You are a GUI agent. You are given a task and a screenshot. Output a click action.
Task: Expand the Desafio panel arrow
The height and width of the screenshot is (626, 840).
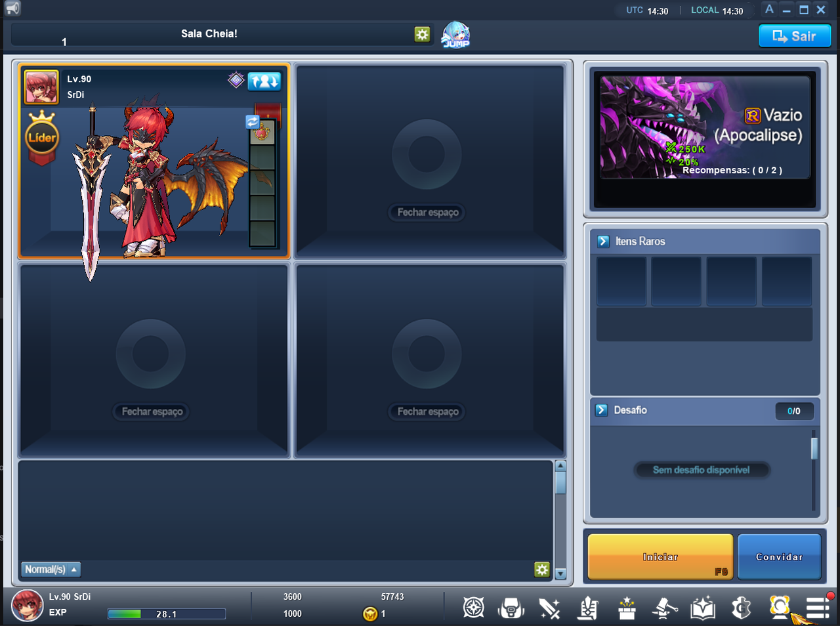click(x=602, y=410)
